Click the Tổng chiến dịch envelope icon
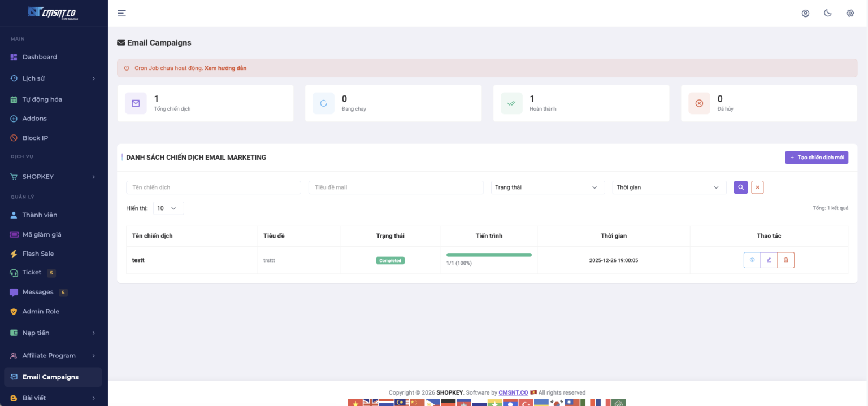Screen dimensions: 868x406 (136, 103)
